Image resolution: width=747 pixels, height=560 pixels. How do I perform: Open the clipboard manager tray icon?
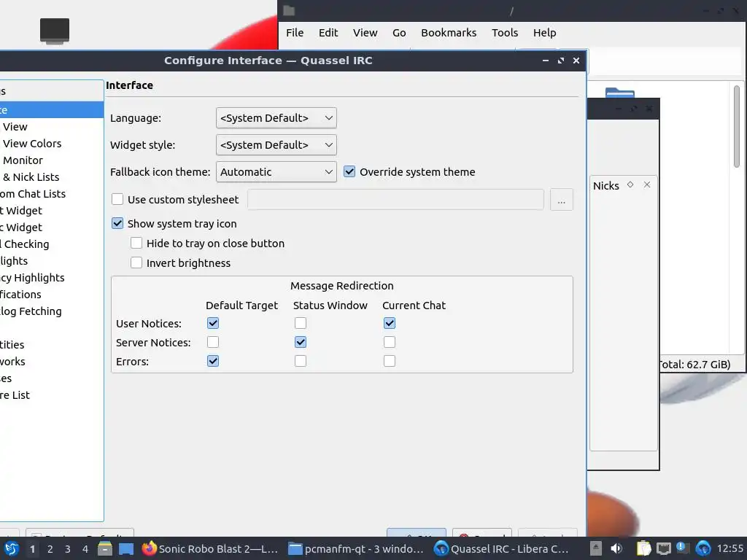[643, 548]
